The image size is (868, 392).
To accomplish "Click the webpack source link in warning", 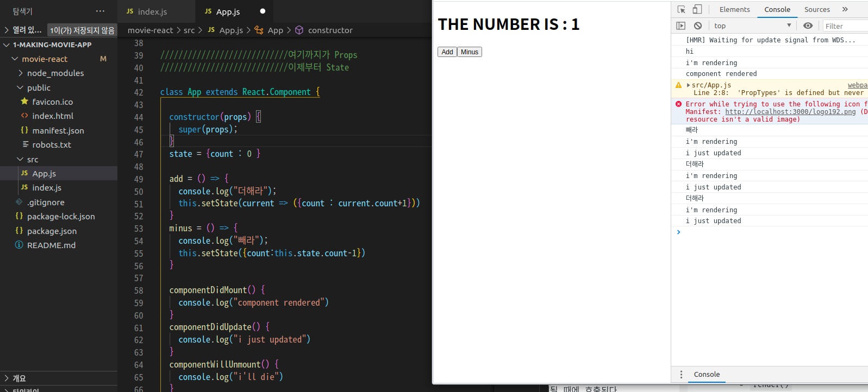I will tap(858, 85).
